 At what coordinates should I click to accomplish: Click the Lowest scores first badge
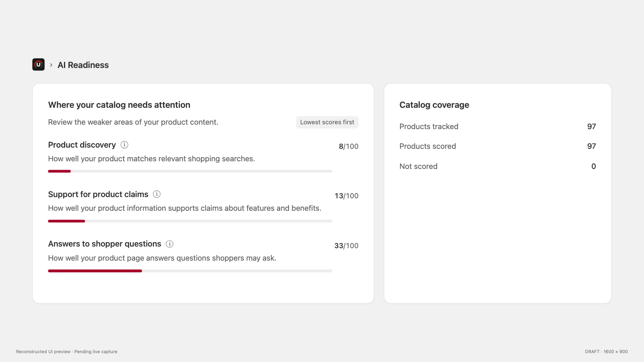pos(327,122)
